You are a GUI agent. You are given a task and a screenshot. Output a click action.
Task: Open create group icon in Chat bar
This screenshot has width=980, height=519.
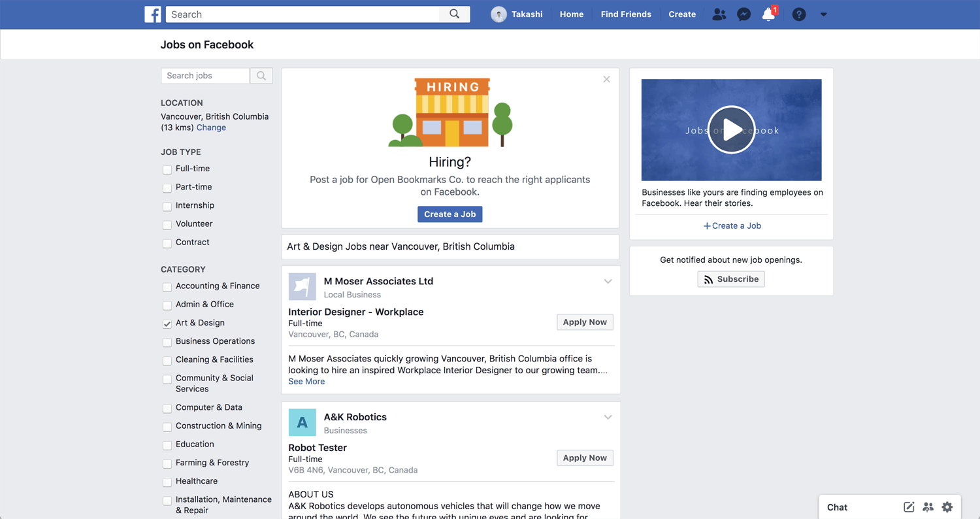click(928, 507)
